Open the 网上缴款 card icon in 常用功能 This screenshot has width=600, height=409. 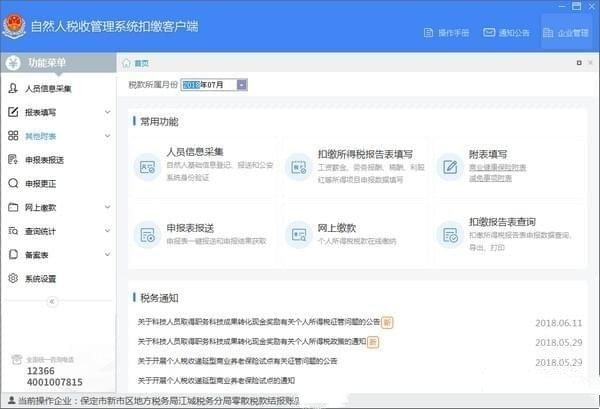pyautogui.click(x=298, y=235)
